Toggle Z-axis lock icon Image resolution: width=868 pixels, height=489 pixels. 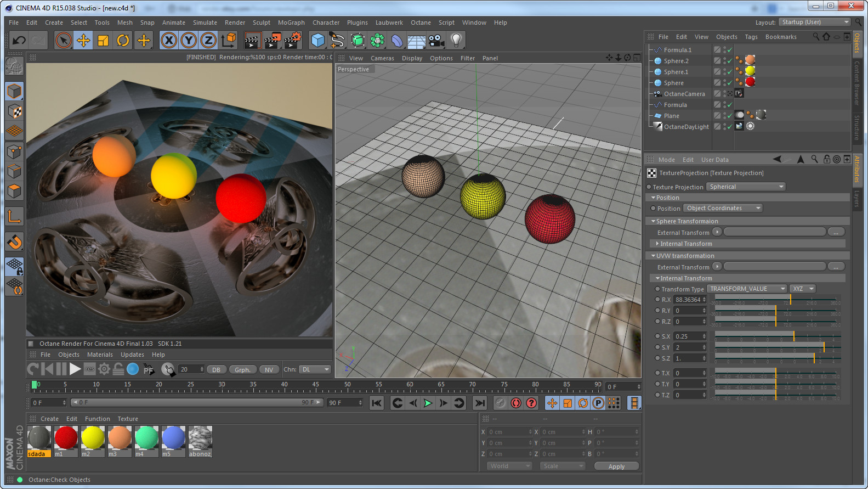pos(208,40)
